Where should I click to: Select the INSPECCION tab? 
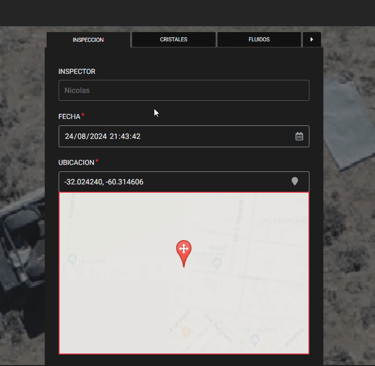[x=88, y=40]
